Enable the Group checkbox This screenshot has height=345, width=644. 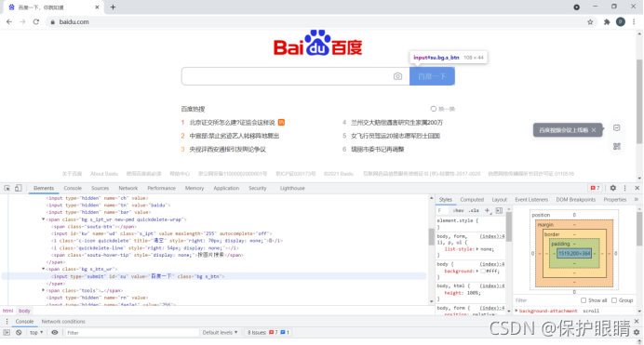click(614, 300)
